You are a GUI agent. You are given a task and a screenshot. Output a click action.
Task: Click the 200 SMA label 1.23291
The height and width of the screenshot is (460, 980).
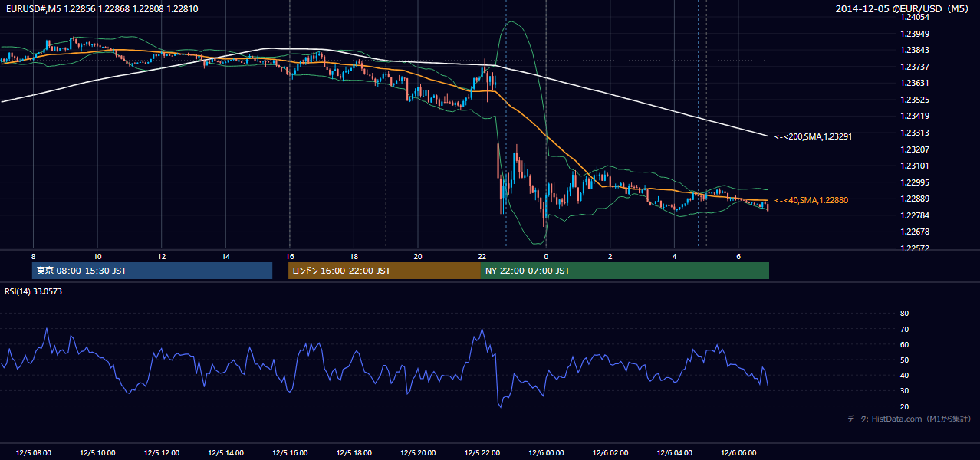point(813,136)
